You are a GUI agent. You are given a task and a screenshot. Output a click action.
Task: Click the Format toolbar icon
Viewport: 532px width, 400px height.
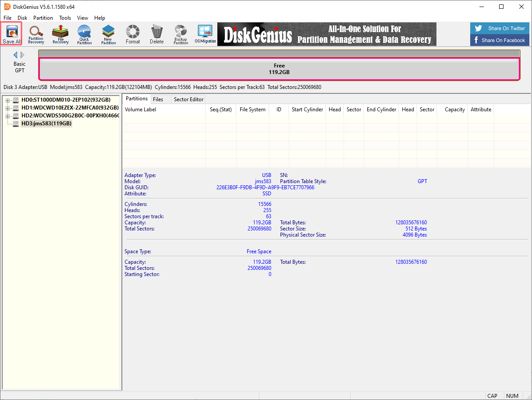tap(132, 34)
